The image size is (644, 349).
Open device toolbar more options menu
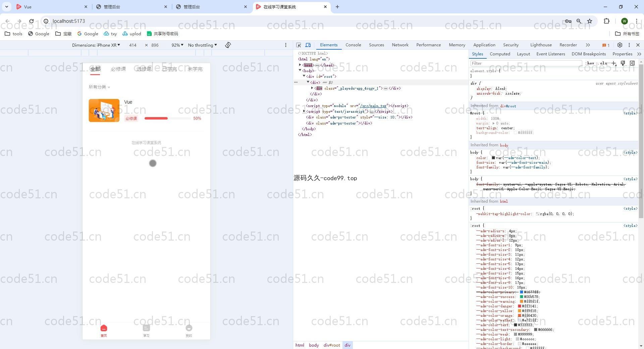pyautogui.click(x=286, y=45)
